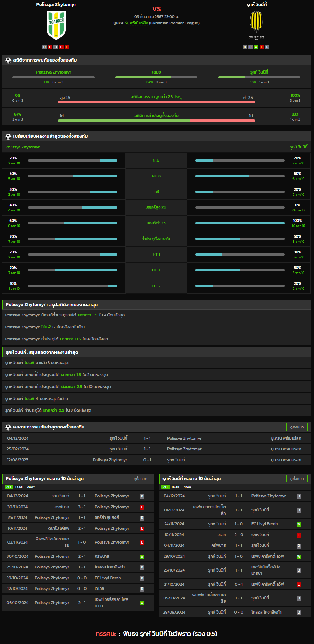Click match date 09 ธันวาคม 2567 23:00 น.
The image size is (314, 644).
click(x=156, y=17)
